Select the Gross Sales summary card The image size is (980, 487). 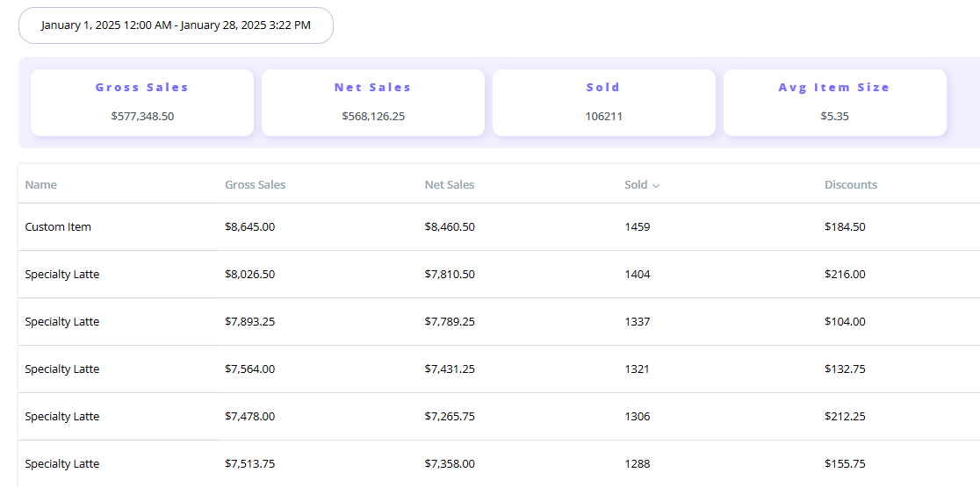142,103
